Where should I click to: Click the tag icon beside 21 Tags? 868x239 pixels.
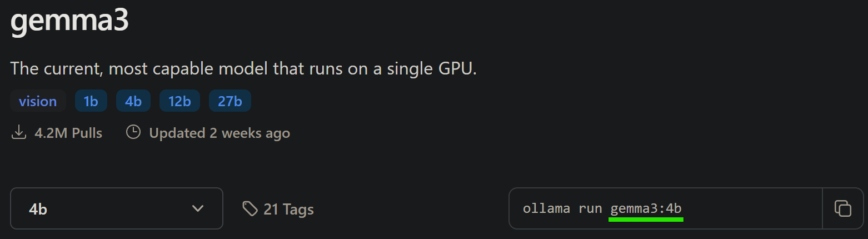point(250,208)
